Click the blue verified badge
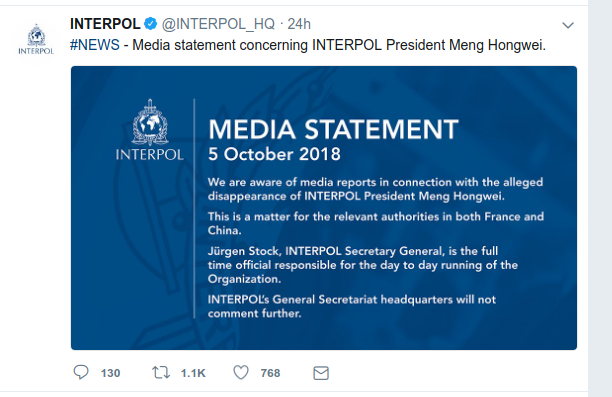This screenshot has width=612, height=397. click(x=150, y=24)
